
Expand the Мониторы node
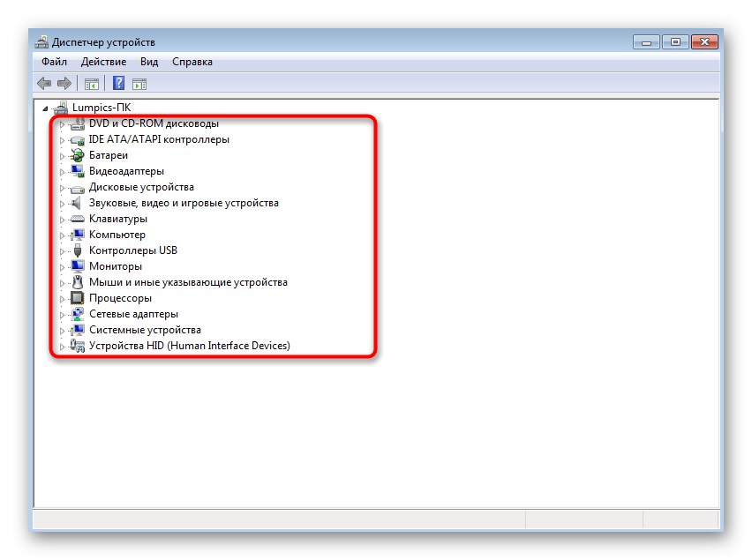click(62, 267)
